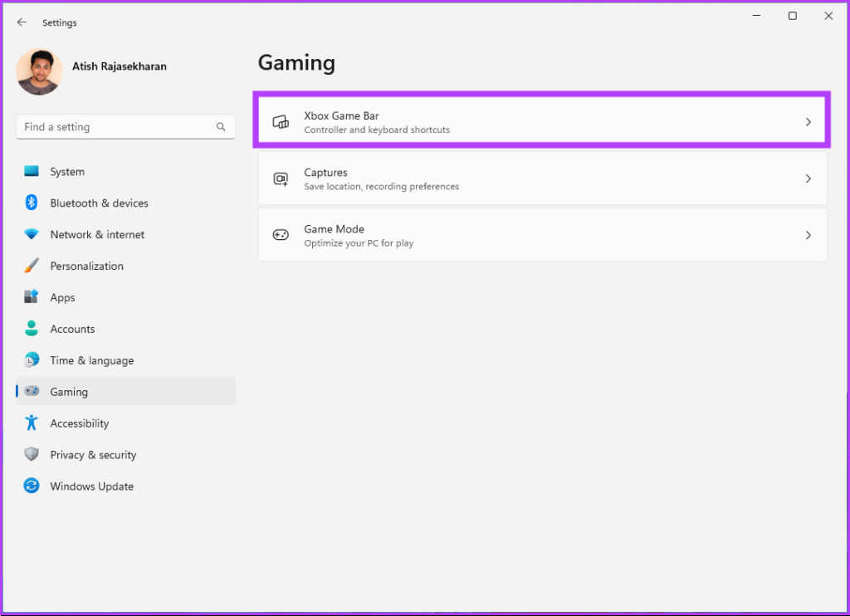
Task: Open the user profile picture
Action: pos(39,71)
